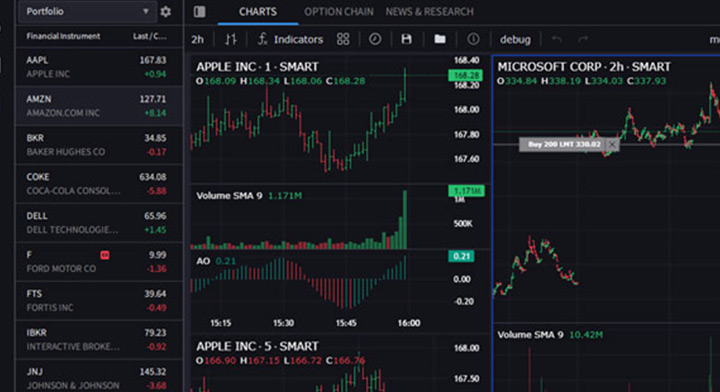Undo last chart action arrow
The height and width of the screenshot is (392, 720).
(557, 39)
